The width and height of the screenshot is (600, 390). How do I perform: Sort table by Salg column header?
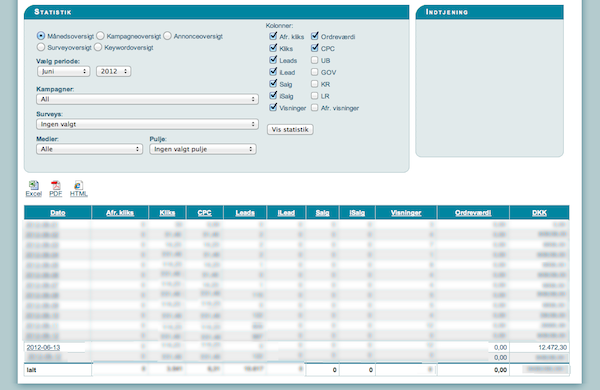tap(323, 213)
